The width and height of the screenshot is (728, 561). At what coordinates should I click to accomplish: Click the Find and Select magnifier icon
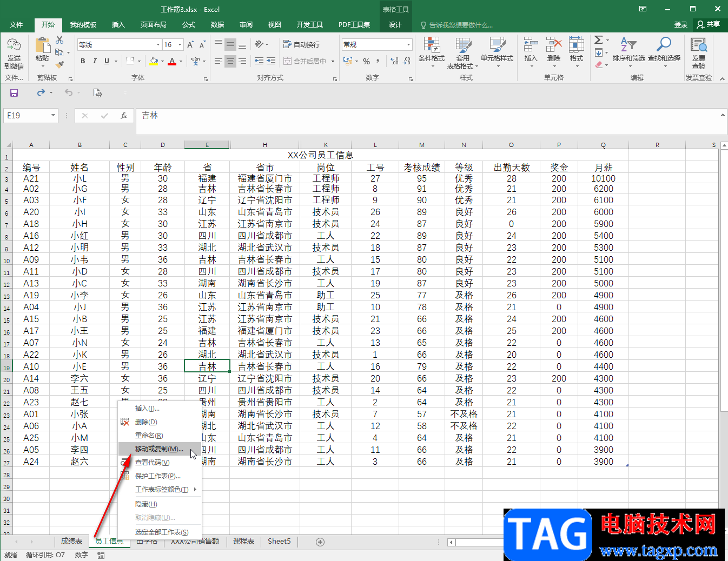coord(664,44)
